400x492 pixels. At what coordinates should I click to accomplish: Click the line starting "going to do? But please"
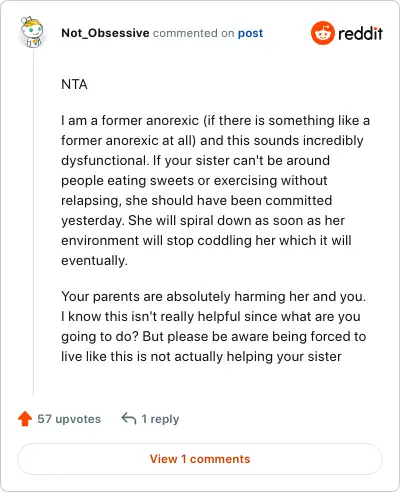(x=214, y=337)
